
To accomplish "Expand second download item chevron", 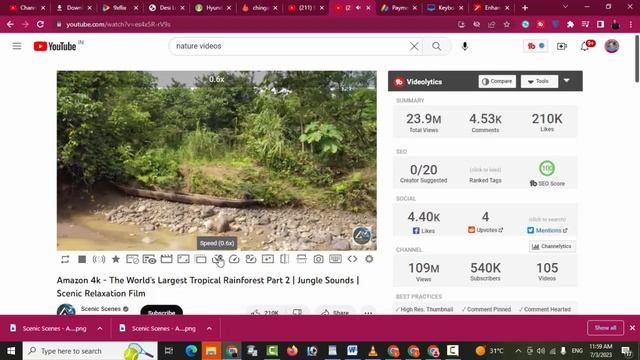I will coord(209,328).
